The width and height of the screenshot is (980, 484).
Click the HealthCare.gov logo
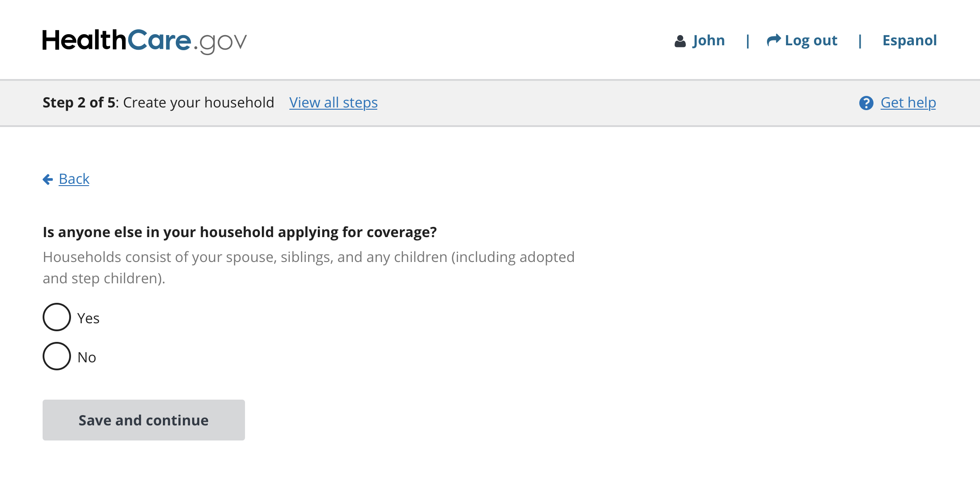click(144, 41)
